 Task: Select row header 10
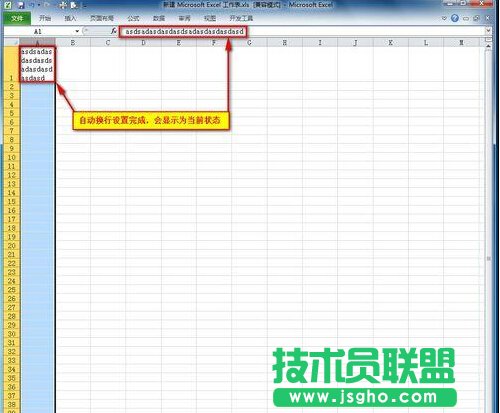[11, 157]
